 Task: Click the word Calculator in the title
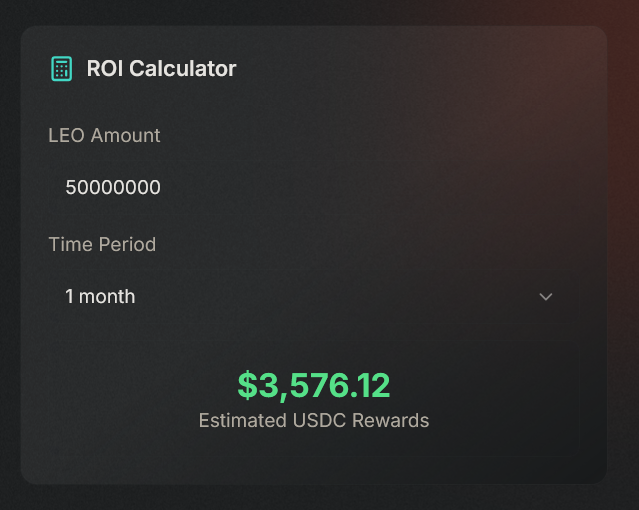click(x=183, y=68)
